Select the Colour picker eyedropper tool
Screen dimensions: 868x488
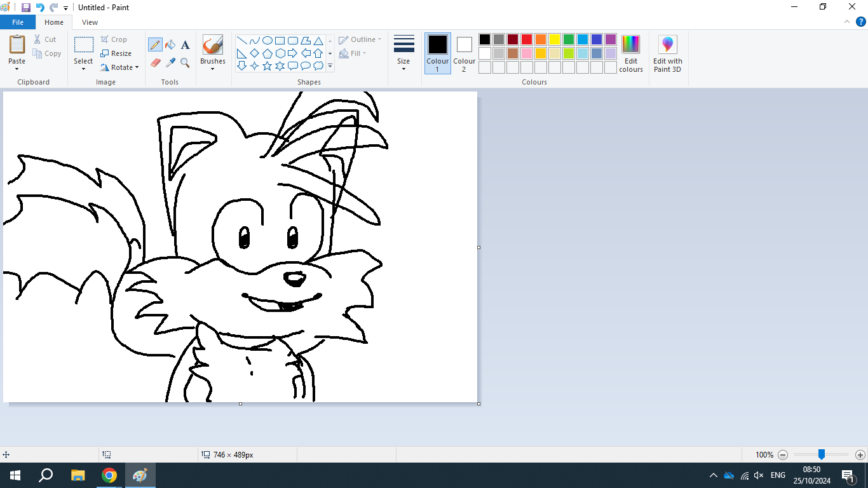[170, 62]
